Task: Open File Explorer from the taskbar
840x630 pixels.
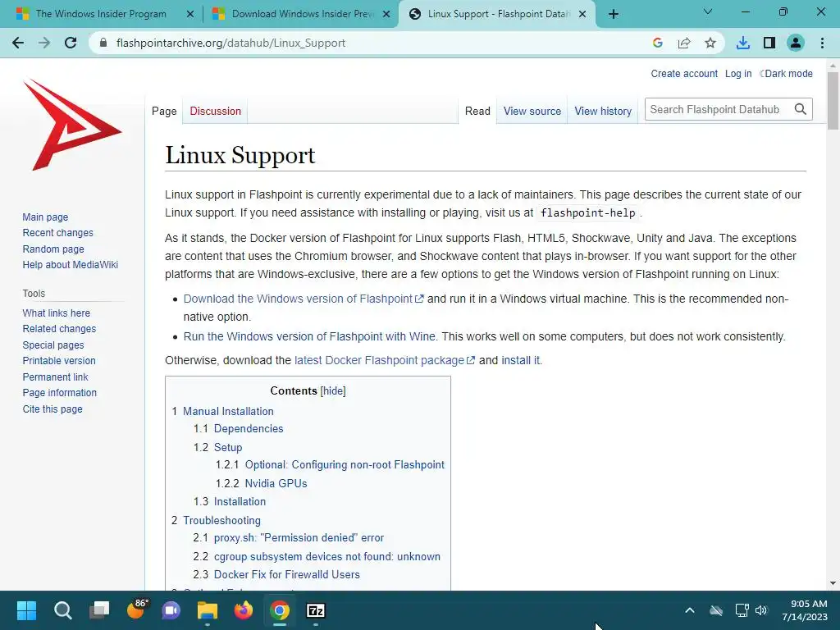Action: [208, 610]
